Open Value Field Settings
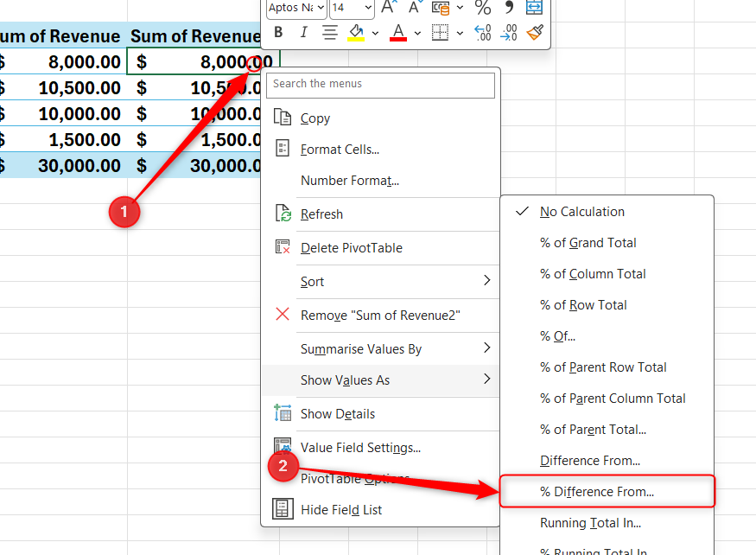Image resolution: width=756 pixels, height=555 pixels. tap(380, 448)
